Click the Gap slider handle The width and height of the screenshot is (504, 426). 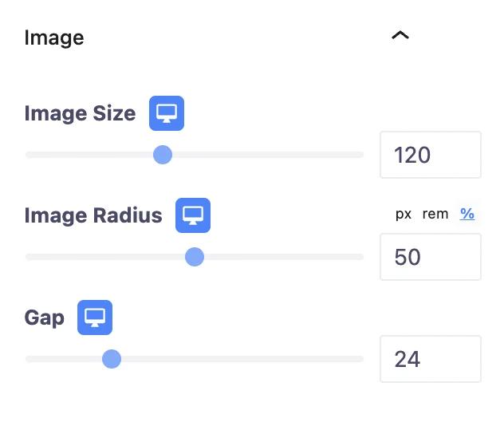coord(112,359)
